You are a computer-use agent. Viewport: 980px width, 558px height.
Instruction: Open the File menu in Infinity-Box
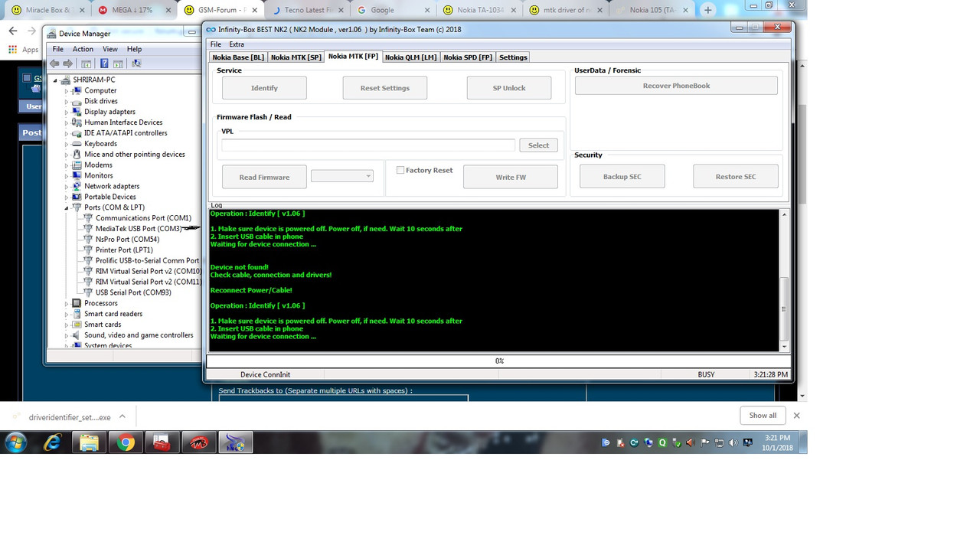pyautogui.click(x=216, y=44)
